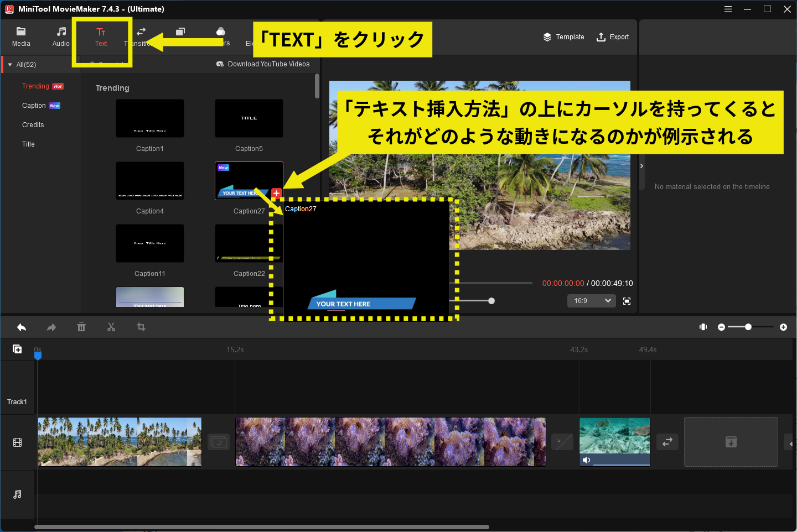The image size is (797, 532).
Task: Add Caption27 using the red plus
Action: click(277, 193)
